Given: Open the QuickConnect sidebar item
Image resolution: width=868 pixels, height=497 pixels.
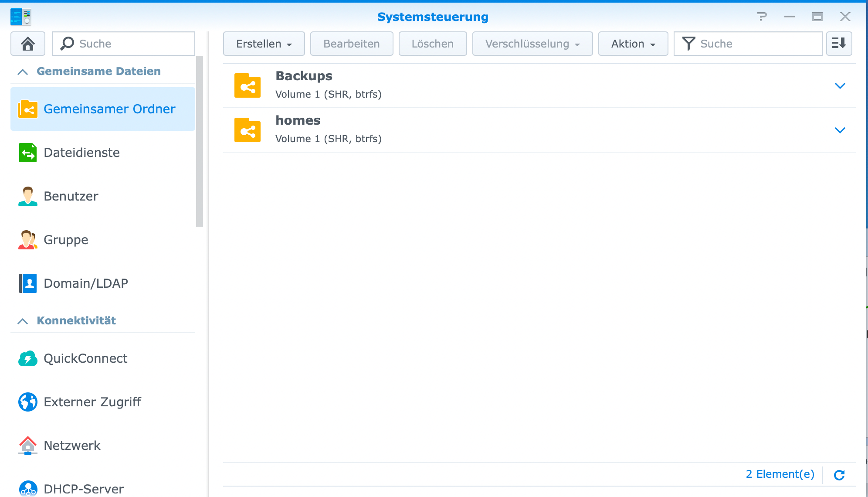Looking at the screenshot, I should tap(85, 358).
